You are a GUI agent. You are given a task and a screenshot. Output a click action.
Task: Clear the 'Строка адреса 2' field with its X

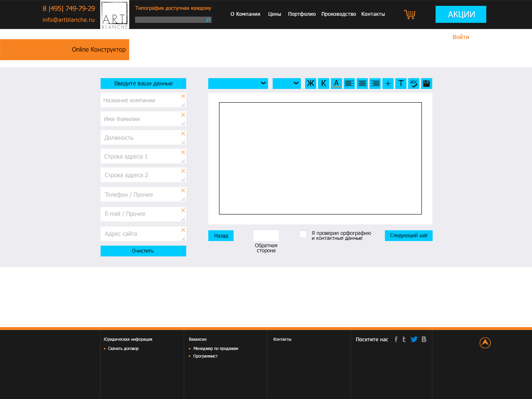coord(183,171)
